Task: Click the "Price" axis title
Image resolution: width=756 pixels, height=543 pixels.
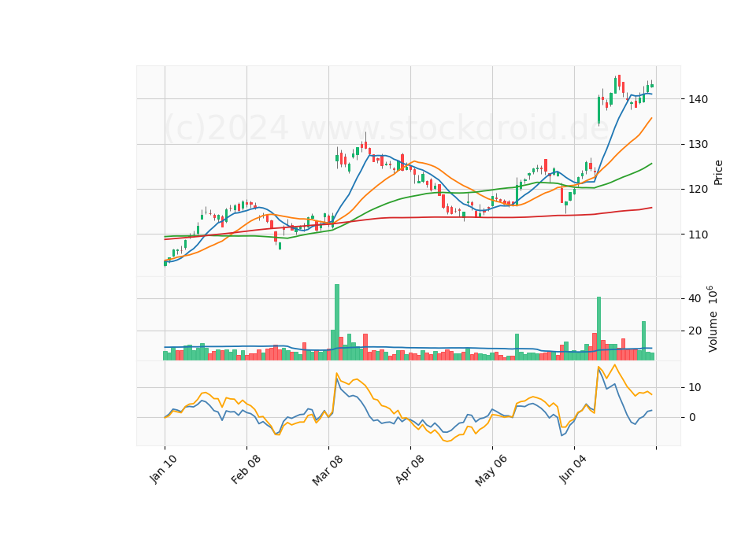Action: [718, 172]
